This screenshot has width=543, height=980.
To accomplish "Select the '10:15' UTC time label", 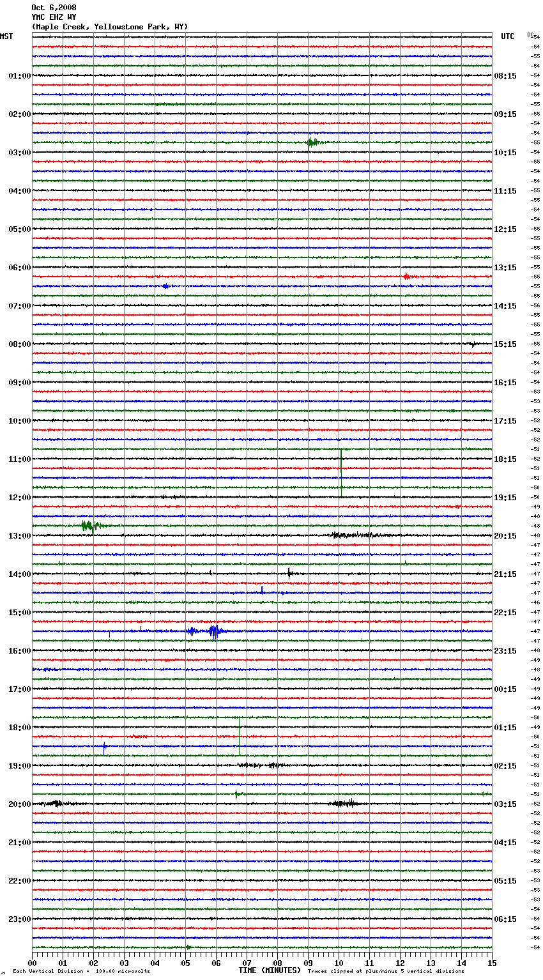I will [505, 153].
